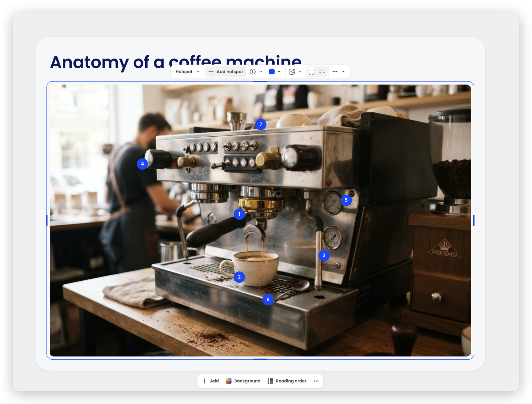The height and width of the screenshot is (404, 532).
Task: Select hotspot marker 2 on the cup
Action: pos(239,277)
